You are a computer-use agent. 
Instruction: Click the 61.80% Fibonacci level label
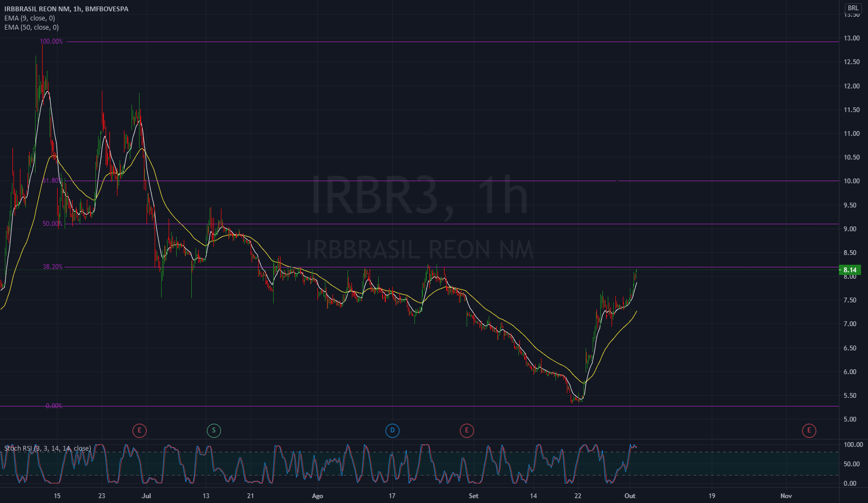tap(52, 181)
